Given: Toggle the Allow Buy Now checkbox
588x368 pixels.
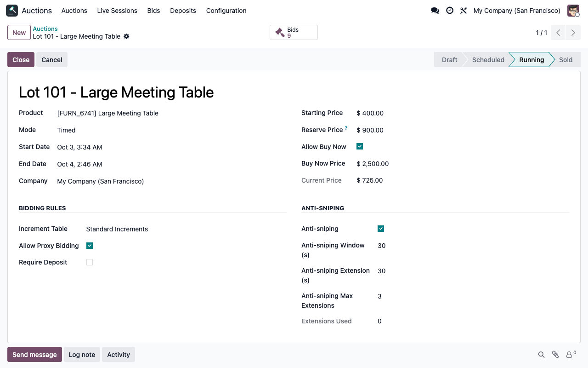Looking at the screenshot, I should point(360,147).
